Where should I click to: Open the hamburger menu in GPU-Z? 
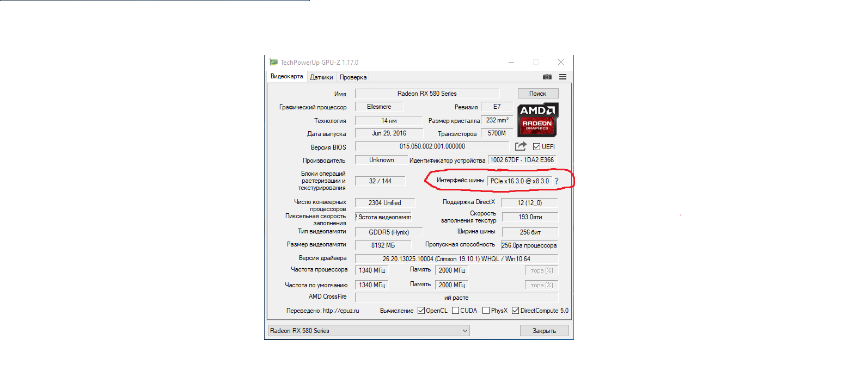(563, 77)
